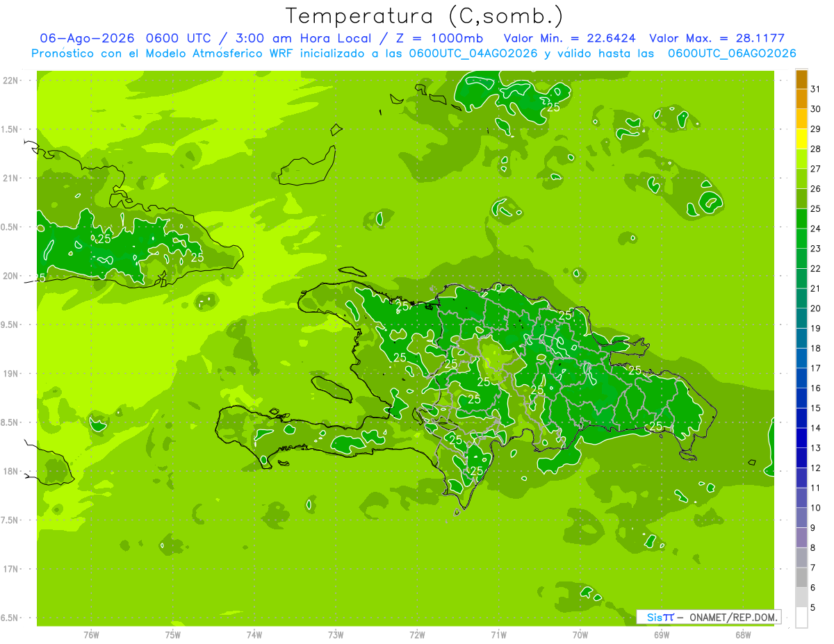The height and width of the screenshot is (644, 834).
Task: Click the colorbar label "22"
Action: 816,268
